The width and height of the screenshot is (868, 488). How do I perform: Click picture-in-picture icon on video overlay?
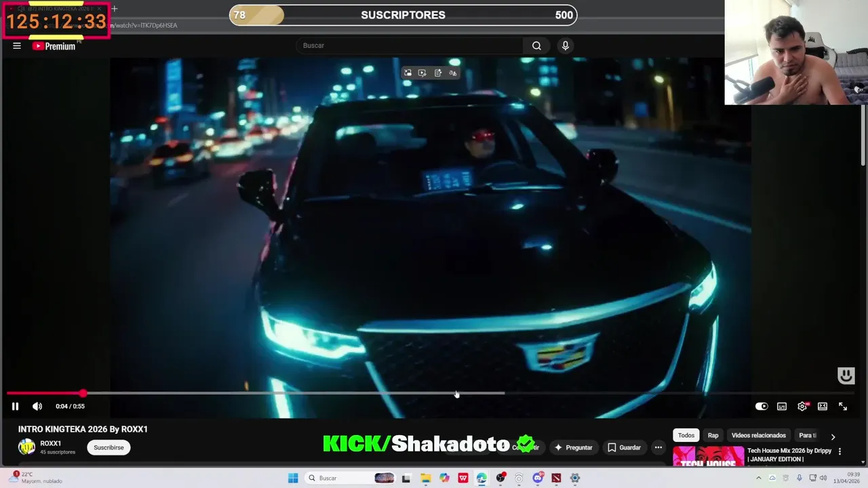[408, 73]
